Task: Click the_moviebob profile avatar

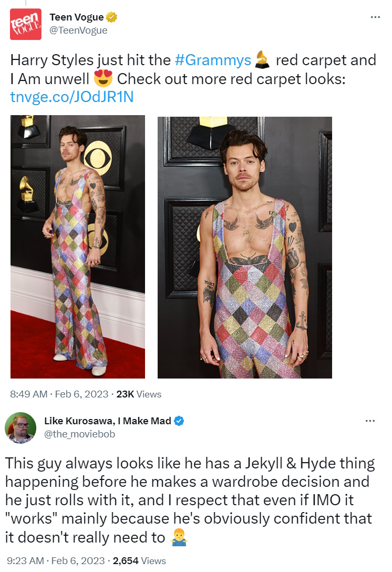Action: pyautogui.click(x=20, y=427)
